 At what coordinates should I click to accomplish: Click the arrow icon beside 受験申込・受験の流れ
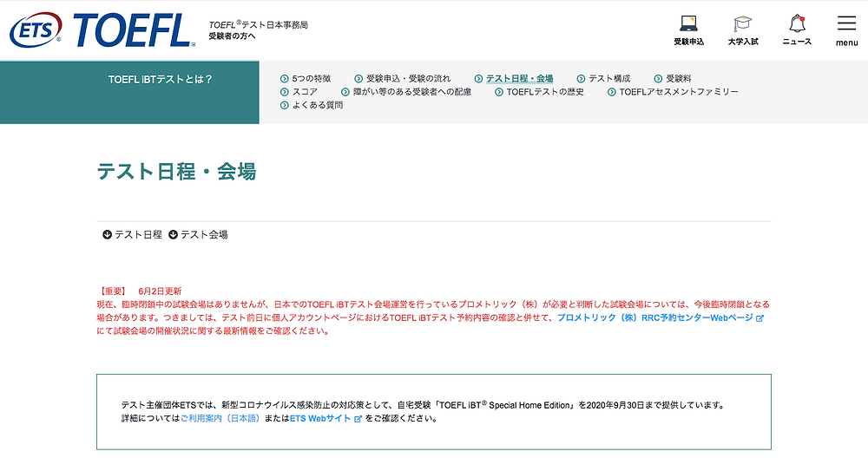point(358,79)
